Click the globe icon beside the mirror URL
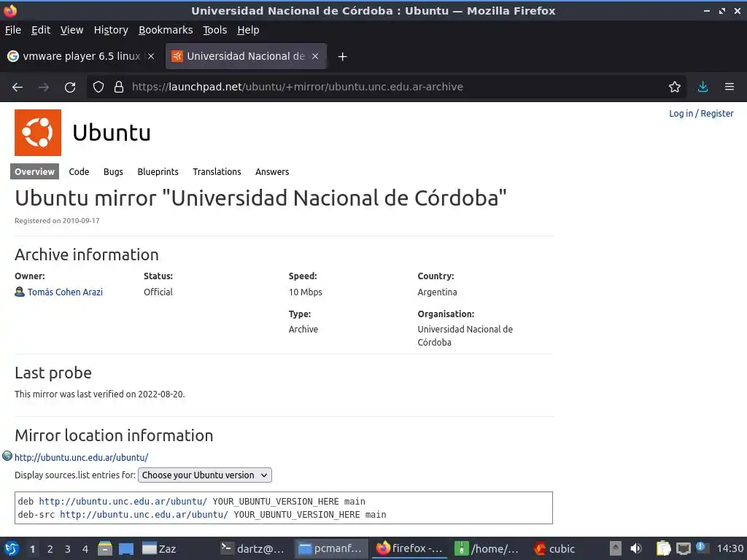Viewport: 747px width, 560px height. tap(7, 456)
